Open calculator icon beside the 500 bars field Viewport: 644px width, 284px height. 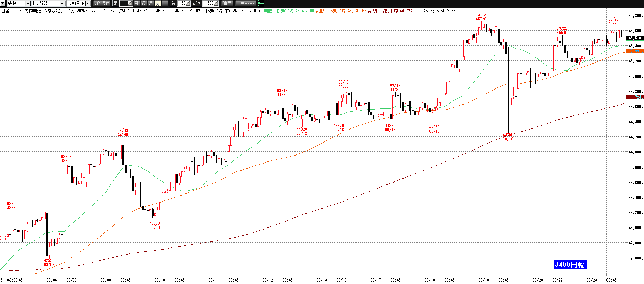216,4
